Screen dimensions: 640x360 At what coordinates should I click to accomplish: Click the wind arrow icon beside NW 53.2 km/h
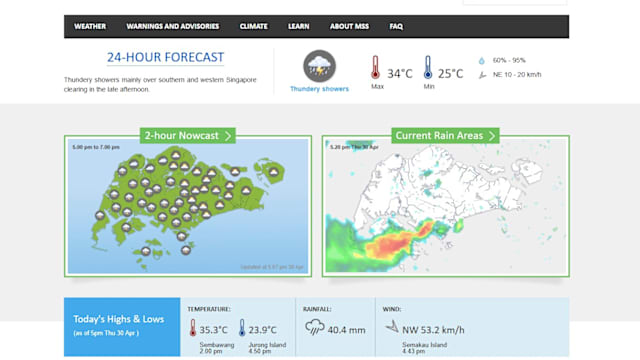(392, 327)
